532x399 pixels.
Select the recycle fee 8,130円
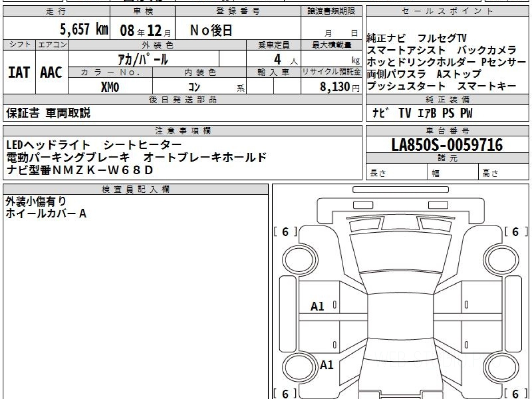(x=340, y=86)
